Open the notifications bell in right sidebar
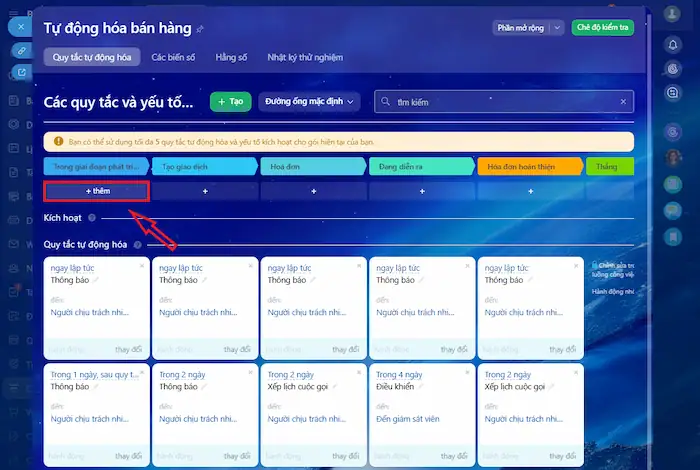The image size is (700, 470). pos(673,45)
